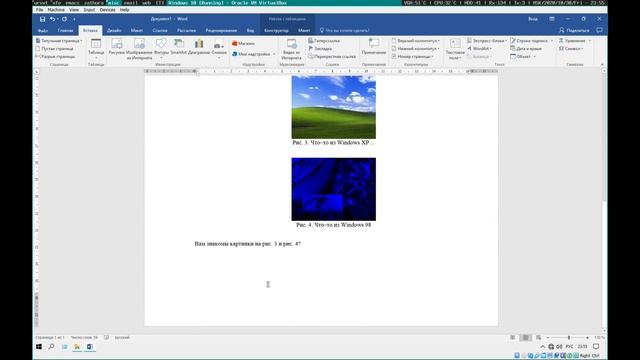The width and height of the screenshot is (640, 360).
Task: Open the Магазин add-ins store
Action: [243, 43]
